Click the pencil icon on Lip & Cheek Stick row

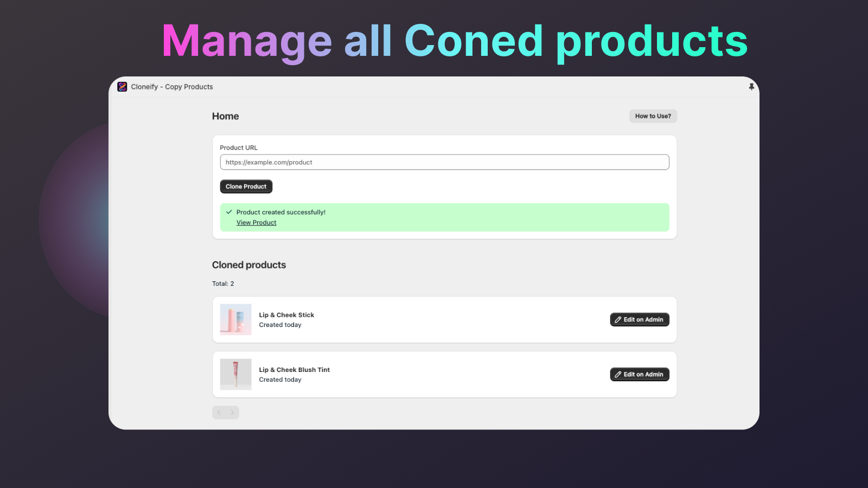(x=618, y=319)
